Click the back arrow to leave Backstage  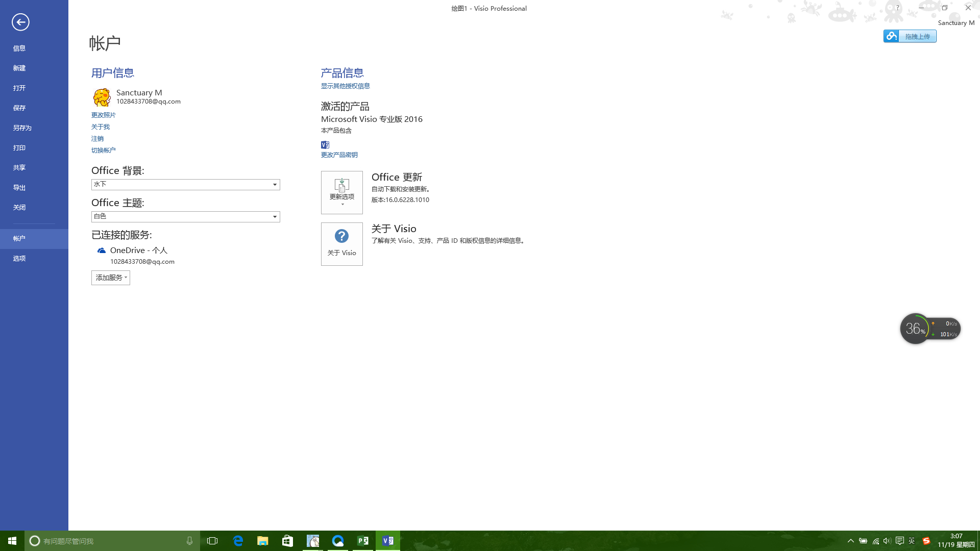coord(20,22)
